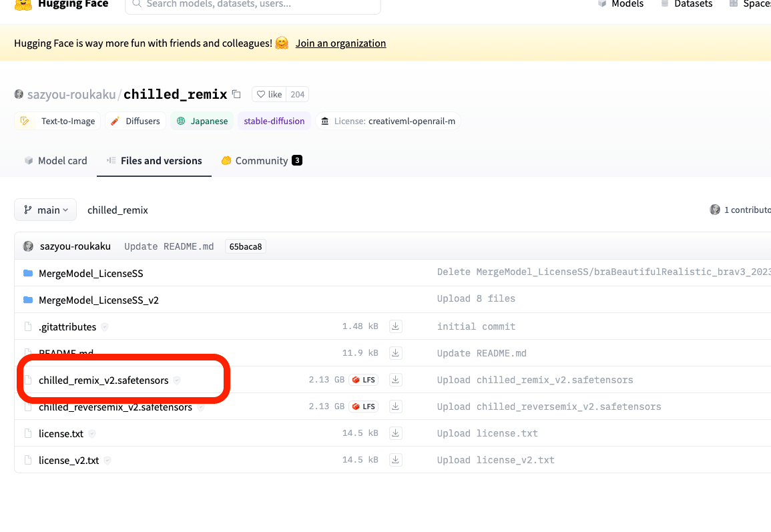
Task: Open the MergeModel_LicenseSS folder
Action: 91,273
